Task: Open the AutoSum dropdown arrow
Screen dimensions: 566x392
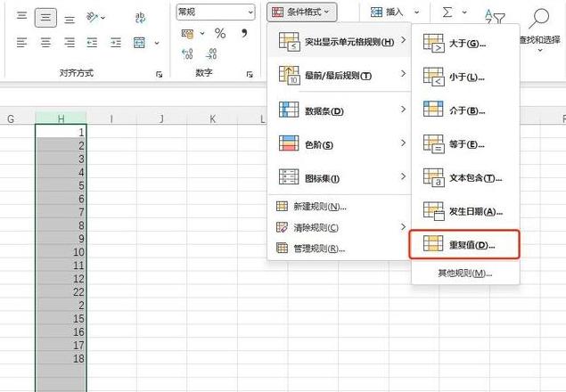Action: (464, 12)
